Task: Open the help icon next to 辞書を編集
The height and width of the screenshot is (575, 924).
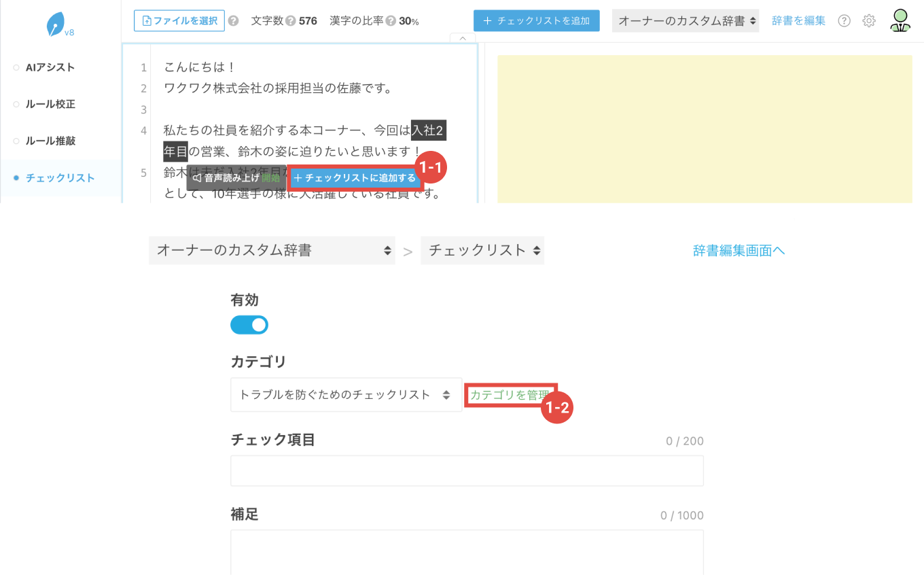Action: click(x=844, y=20)
